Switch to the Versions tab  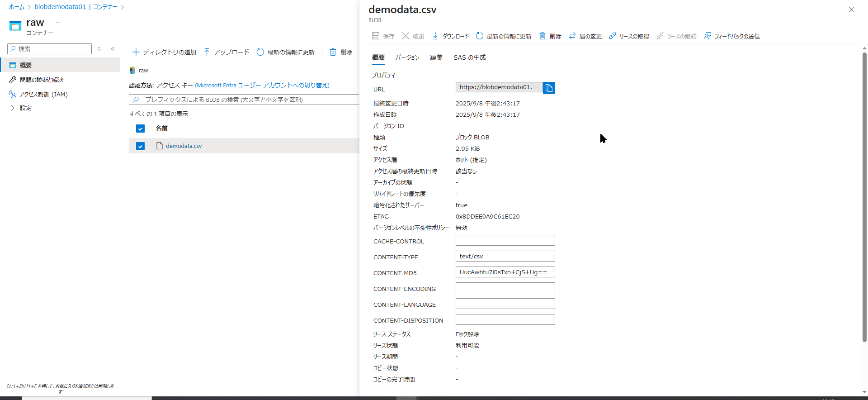pyautogui.click(x=407, y=57)
